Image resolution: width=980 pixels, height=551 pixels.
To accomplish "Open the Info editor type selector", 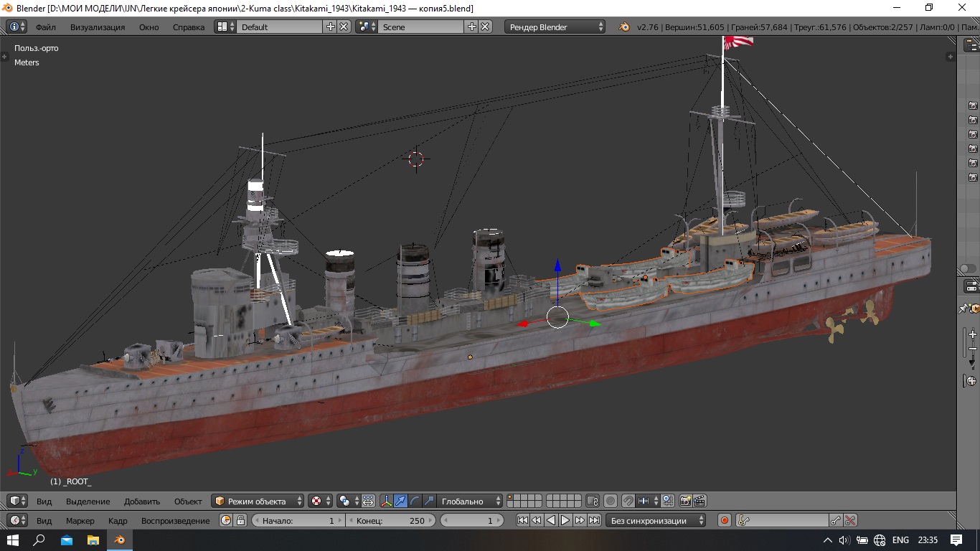I will (x=17, y=27).
